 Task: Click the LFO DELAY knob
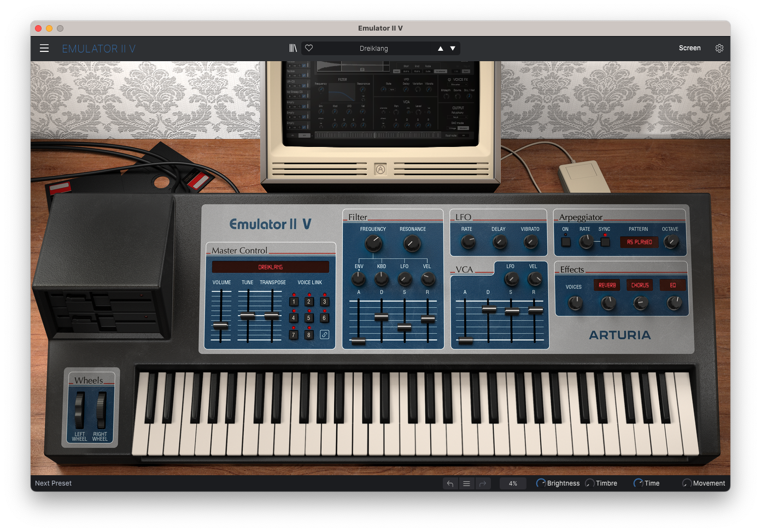(500, 242)
